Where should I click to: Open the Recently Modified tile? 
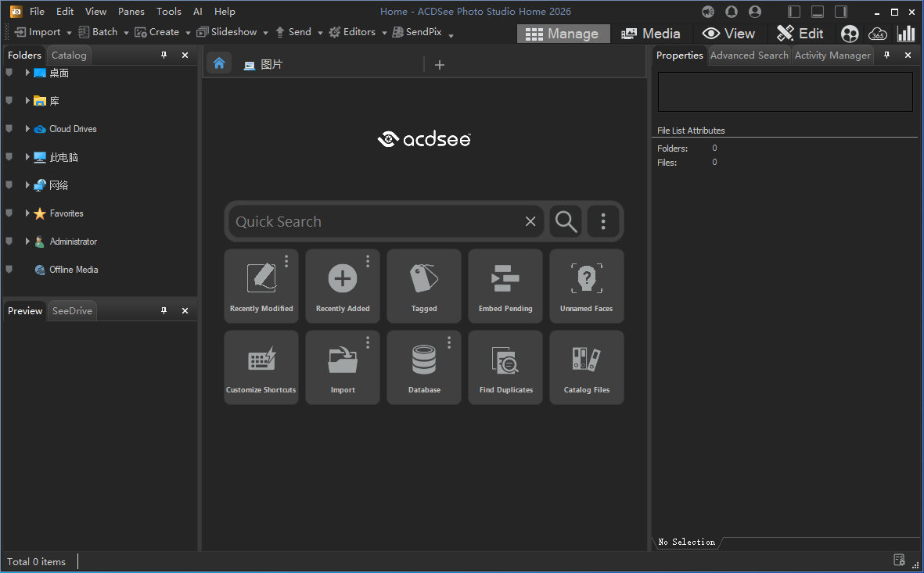pos(261,286)
